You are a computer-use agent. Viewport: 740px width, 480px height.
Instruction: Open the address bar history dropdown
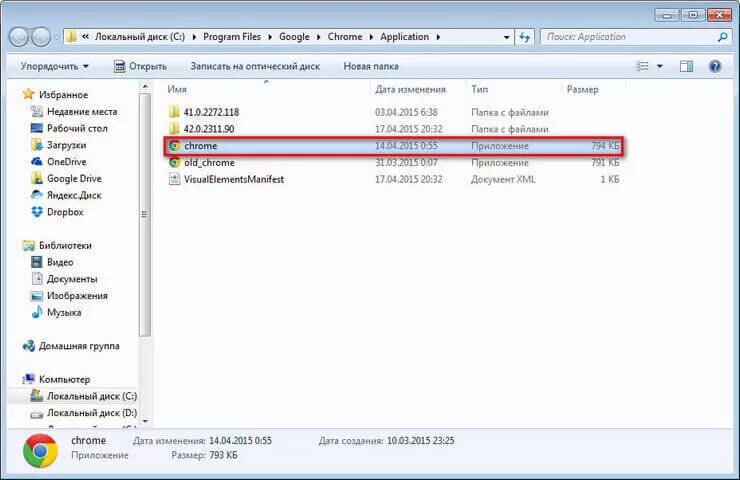[x=506, y=37]
